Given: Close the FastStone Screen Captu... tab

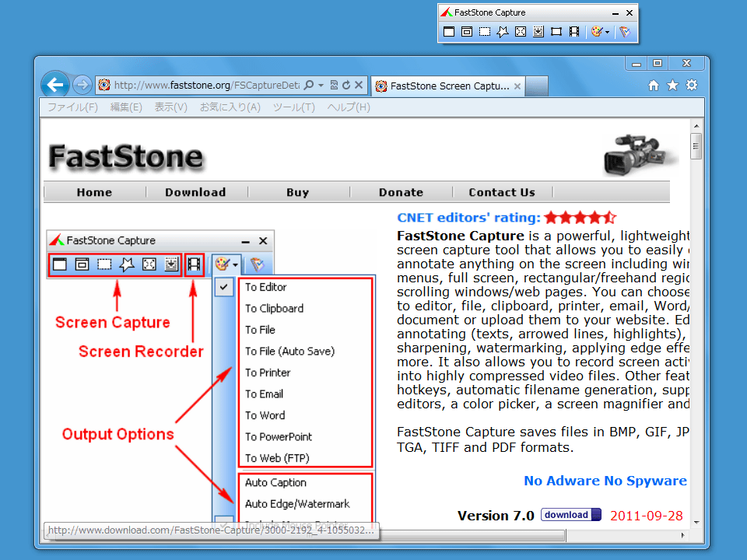Looking at the screenshot, I should pyautogui.click(x=517, y=86).
